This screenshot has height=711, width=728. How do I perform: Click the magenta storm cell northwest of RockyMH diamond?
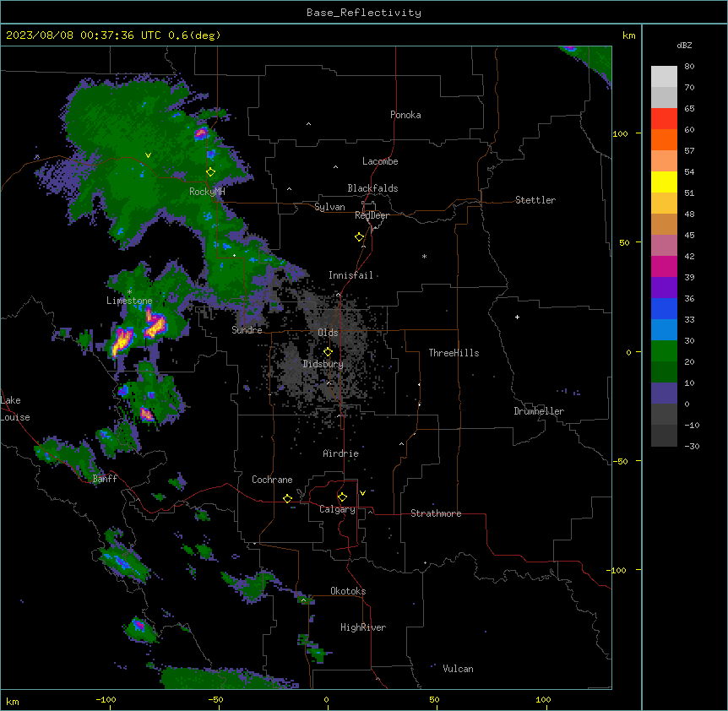pyautogui.click(x=200, y=133)
